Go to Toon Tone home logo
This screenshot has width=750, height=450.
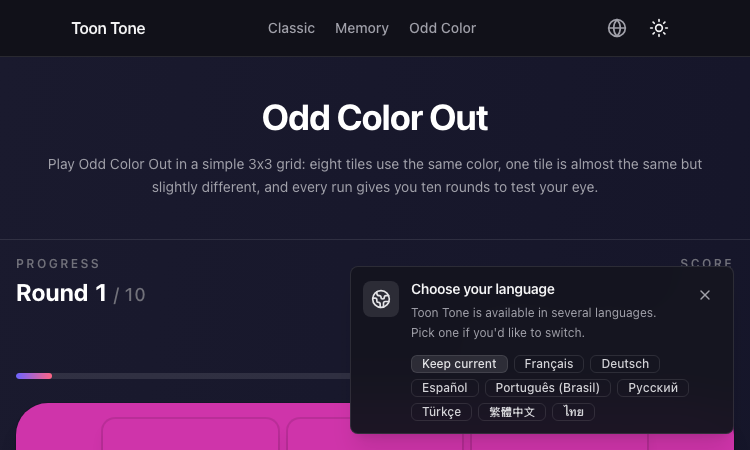click(108, 28)
